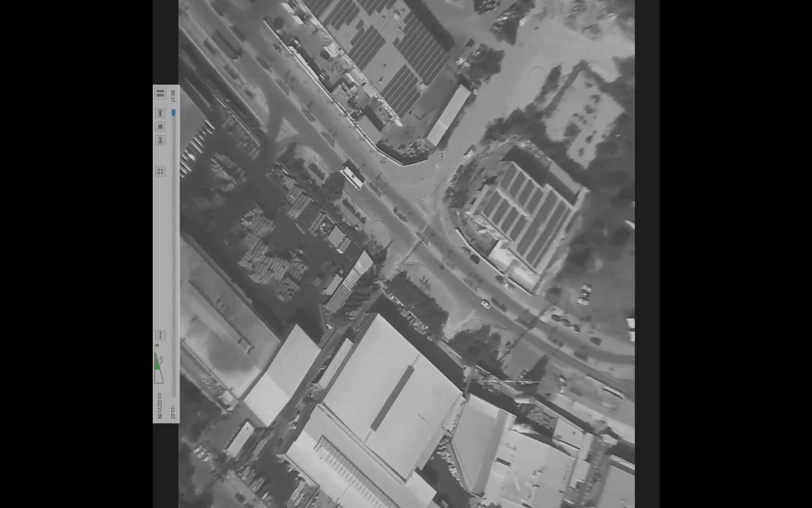Toggle the extended settings button

click(160, 335)
